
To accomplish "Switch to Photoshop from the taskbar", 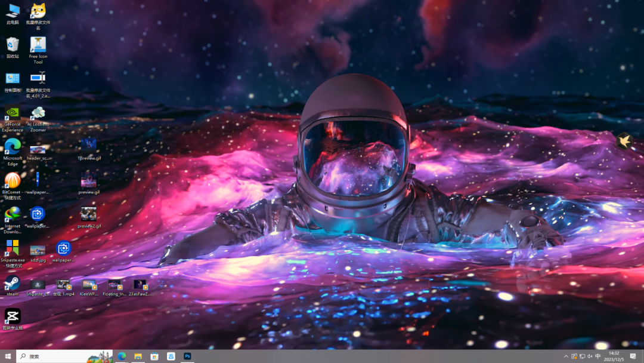I will 187,356.
